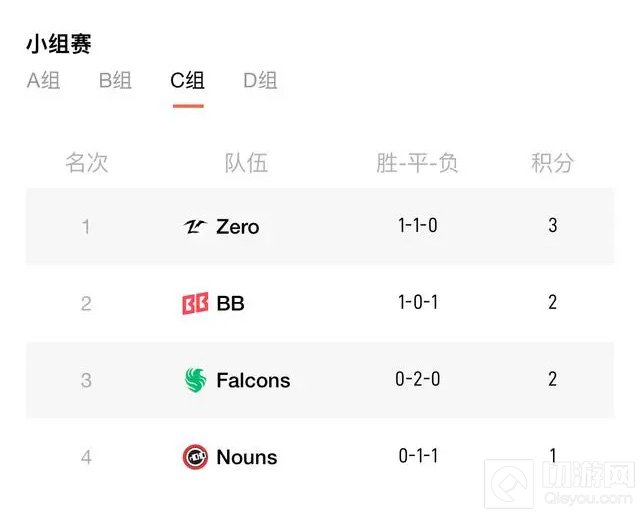Click the 名次 column header
This screenshot has width=640, height=514.
click(x=86, y=163)
